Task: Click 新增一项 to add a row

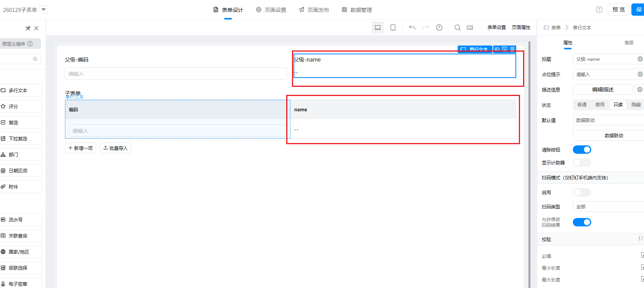Action: click(x=80, y=148)
